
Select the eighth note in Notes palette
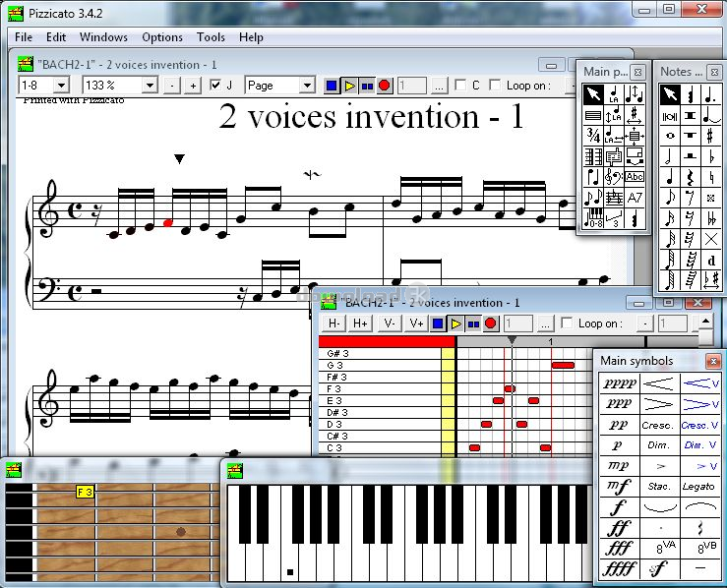click(670, 198)
